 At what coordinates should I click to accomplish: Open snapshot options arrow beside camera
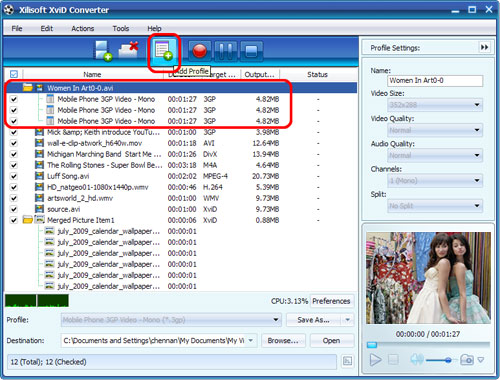click(481, 360)
